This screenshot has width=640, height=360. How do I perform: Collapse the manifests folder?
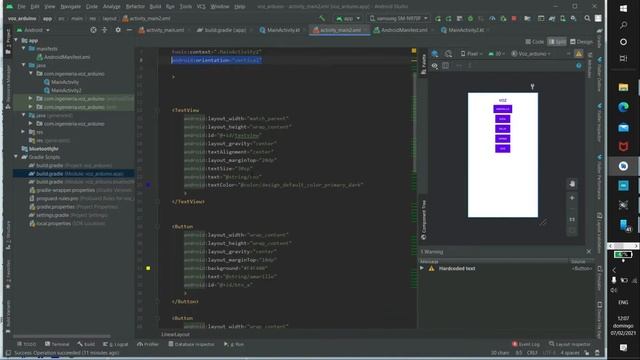(x=24, y=49)
